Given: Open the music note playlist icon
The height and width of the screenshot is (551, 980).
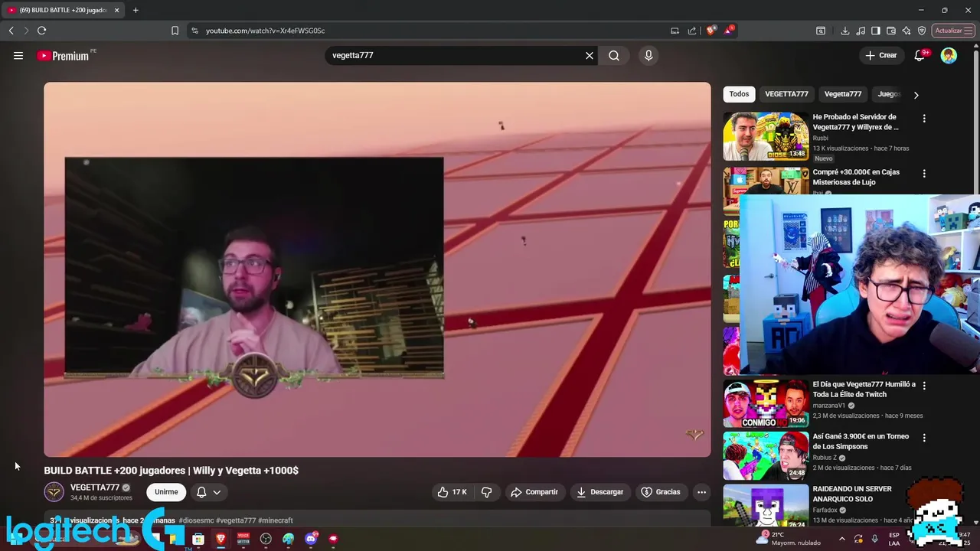Looking at the screenshot, I should [x=861, y=31].
